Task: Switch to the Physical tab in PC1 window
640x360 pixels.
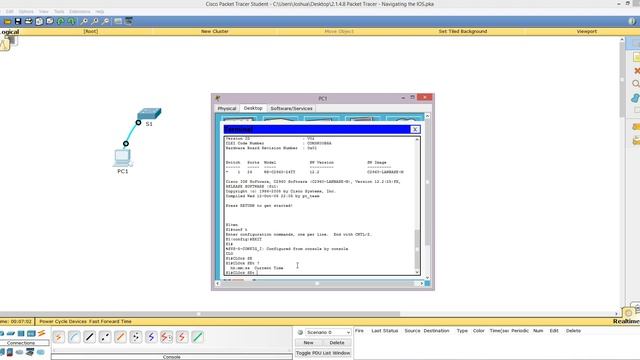Action: tap(227, 109)
